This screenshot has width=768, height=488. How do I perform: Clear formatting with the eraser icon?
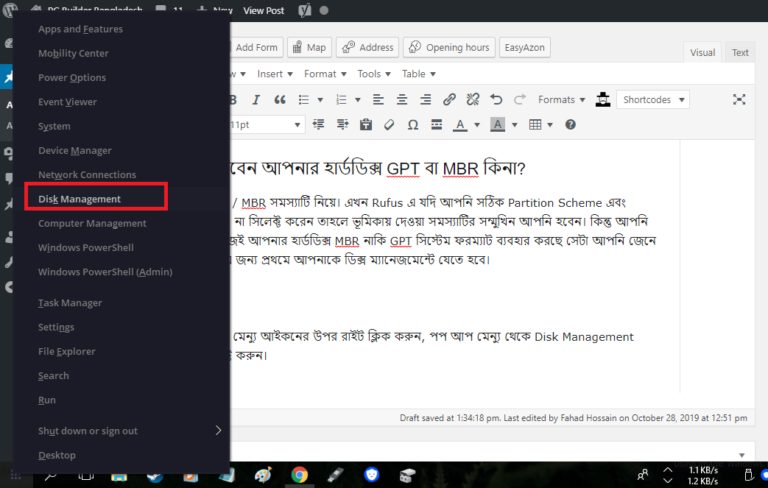[x=389, y=124]
